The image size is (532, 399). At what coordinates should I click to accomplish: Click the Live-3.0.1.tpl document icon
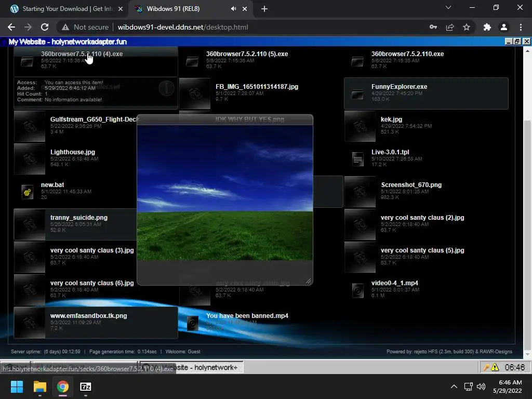[x=357, y=159]
